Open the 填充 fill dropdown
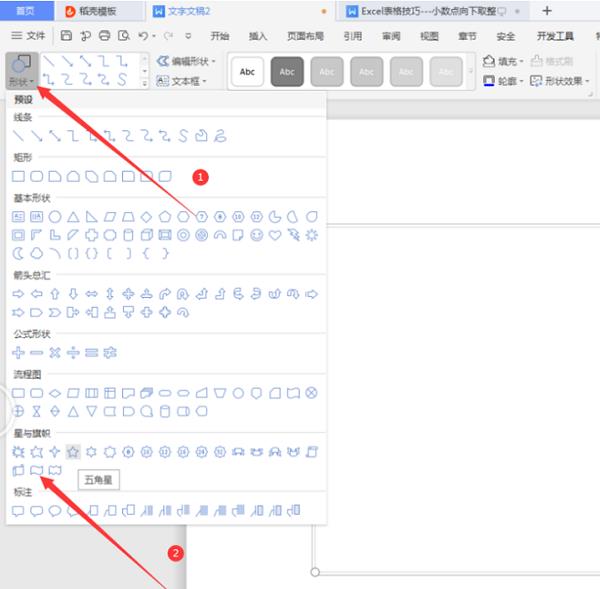Screen dimensions: 600x589 [x=503, y=61]
